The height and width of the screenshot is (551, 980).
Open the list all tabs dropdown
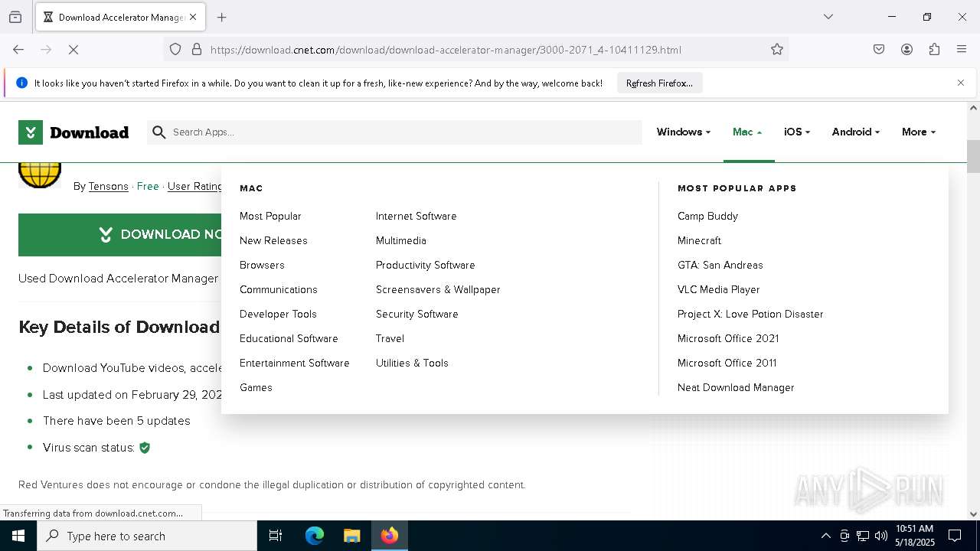coord(828,17)
